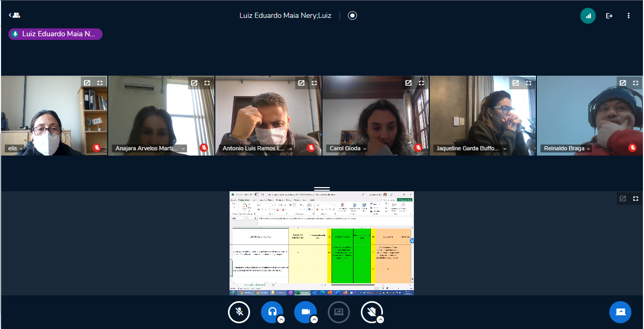Make Carol Gioda's video fullscreen

[421, 83]
